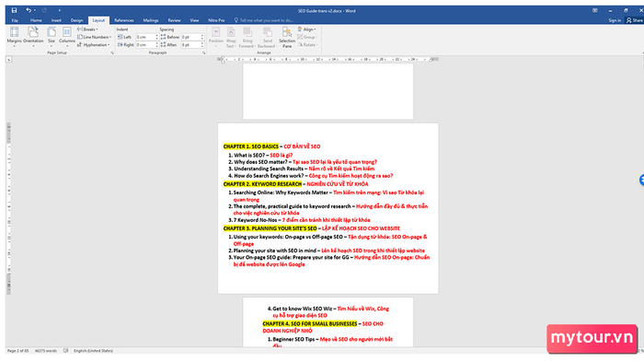Click the CHAPTER 2. KEYWORD RESEARCH heading
The image size is (644, 362).
pos(262,184)
